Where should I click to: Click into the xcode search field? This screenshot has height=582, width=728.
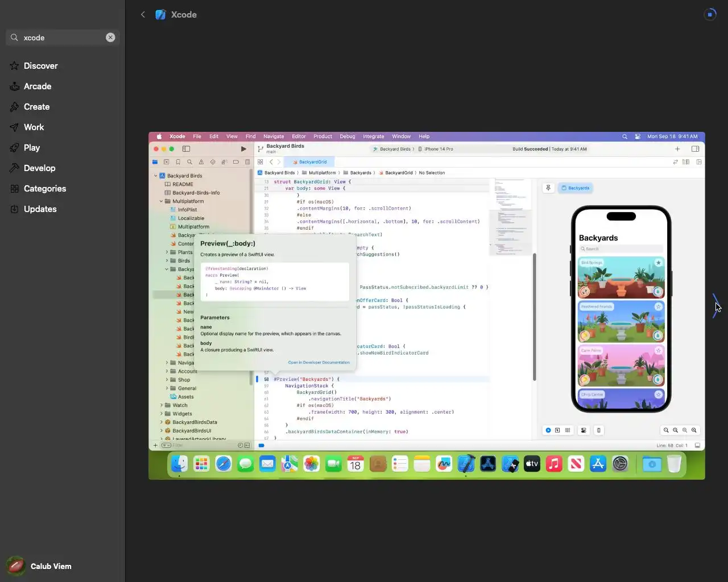coord(63,38)
